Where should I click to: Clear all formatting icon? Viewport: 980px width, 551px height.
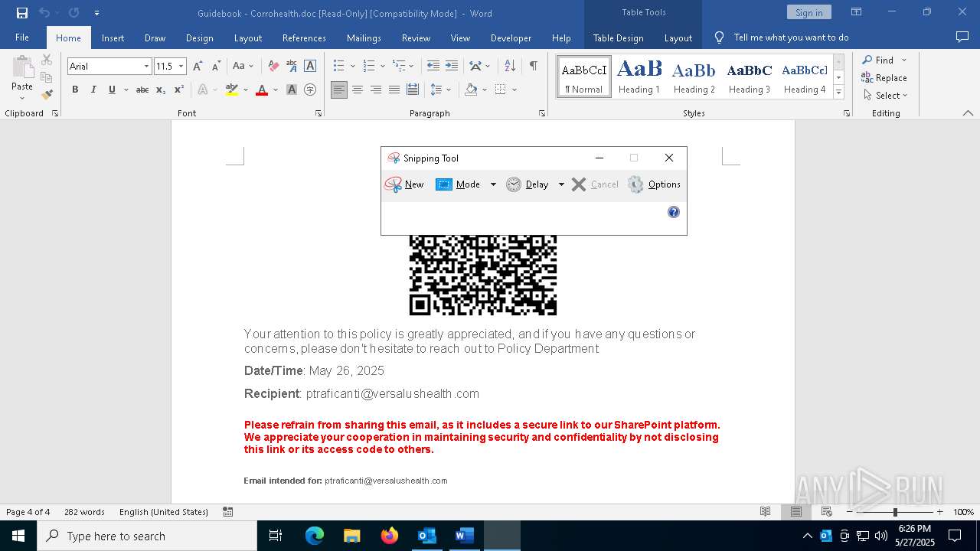click(x=273, y=67)
